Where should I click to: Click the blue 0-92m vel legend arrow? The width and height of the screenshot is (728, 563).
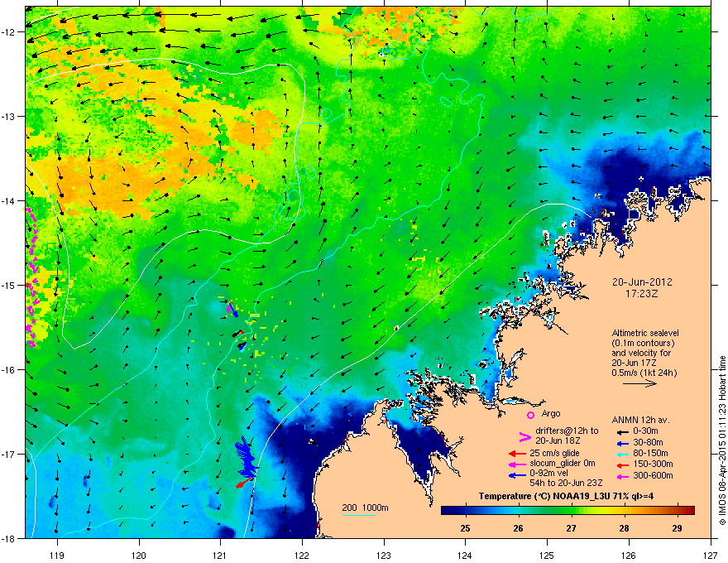click(x=517, y=475)
